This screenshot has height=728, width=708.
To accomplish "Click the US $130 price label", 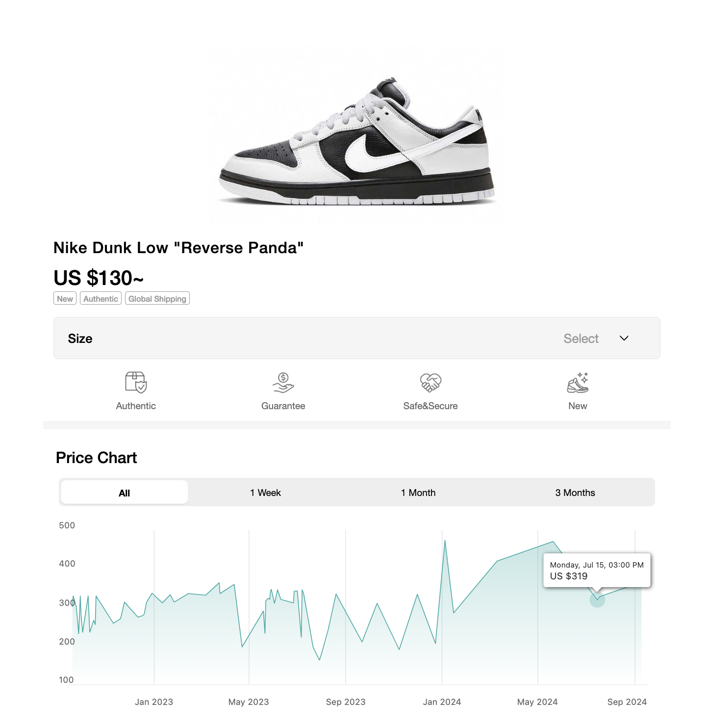I will 98,278.
